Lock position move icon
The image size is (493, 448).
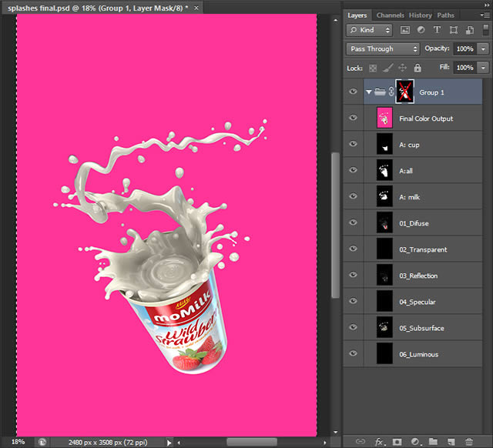click(x=402, y=68)
